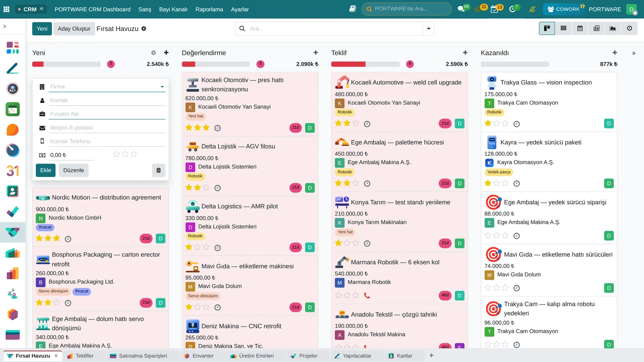Click Teklif column progress bar
The image size is (644, 362).
365,64
